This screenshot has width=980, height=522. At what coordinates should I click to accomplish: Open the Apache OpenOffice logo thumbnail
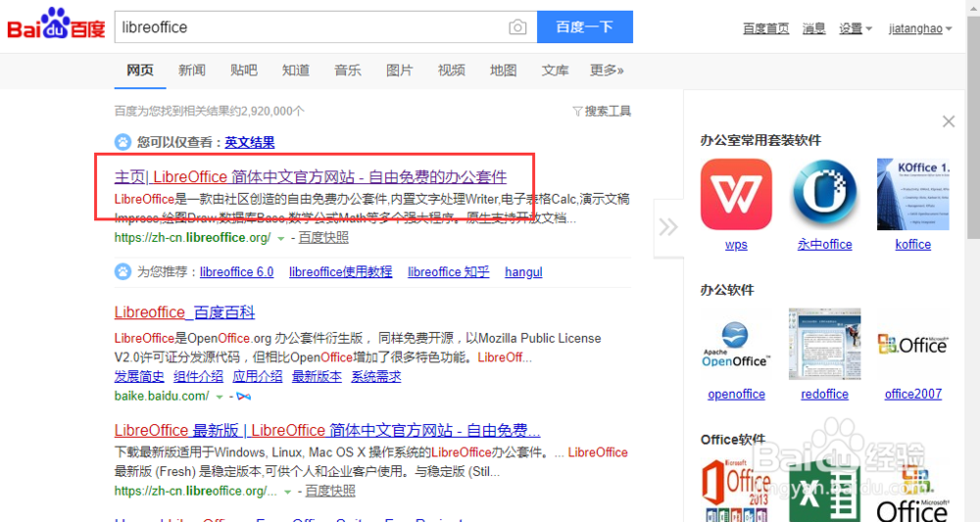tap(736, 344)
